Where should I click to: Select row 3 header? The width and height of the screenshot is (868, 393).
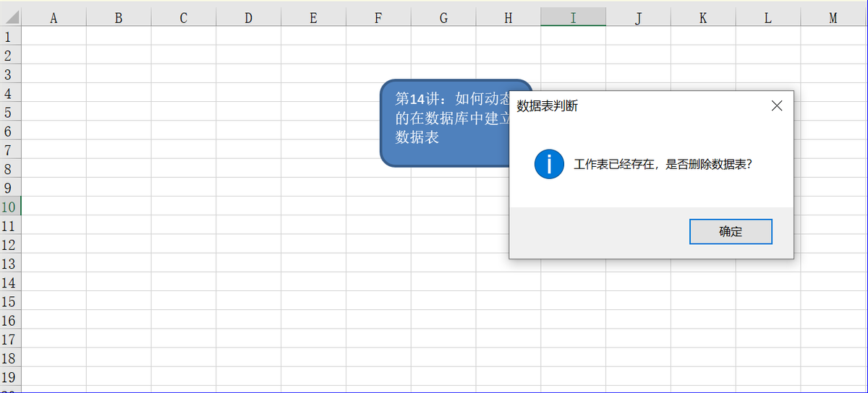tap(10, 74)
